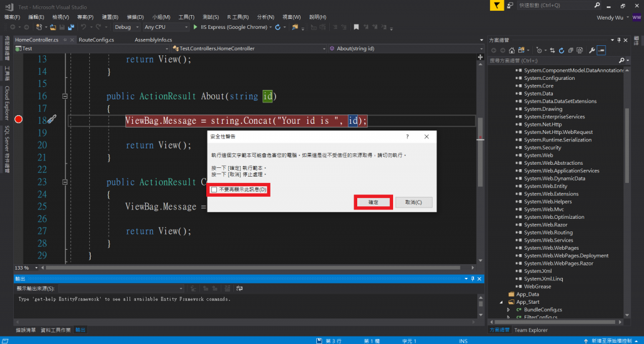Click Sync with Active Document arrows icon
Screen dimensions: 644x344
pos(552,50)
